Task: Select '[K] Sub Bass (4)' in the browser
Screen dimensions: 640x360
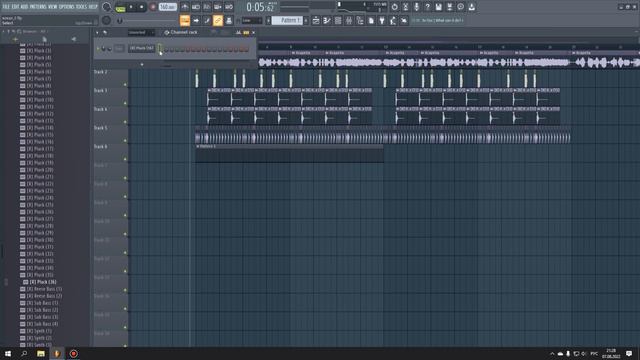Action: (42, 324)
